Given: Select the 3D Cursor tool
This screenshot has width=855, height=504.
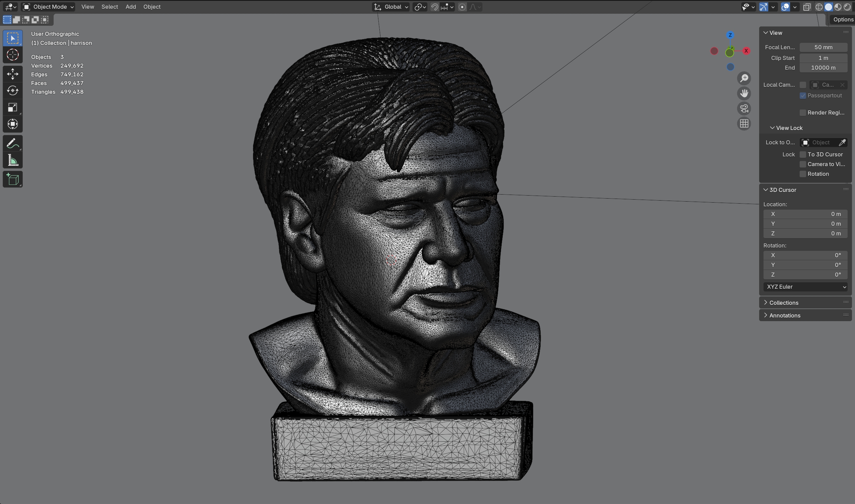Looking at the screenshot, I should coord(13,55).
